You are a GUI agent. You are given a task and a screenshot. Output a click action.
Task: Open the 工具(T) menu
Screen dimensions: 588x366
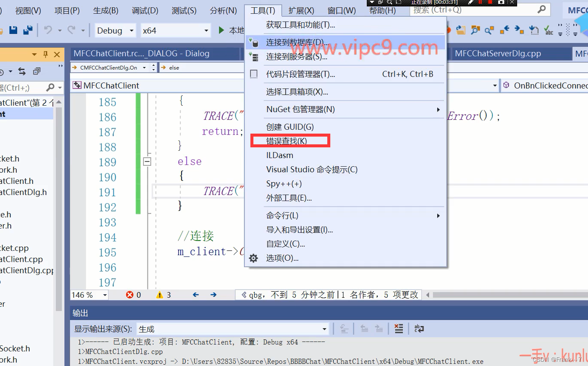pos(263,10)
